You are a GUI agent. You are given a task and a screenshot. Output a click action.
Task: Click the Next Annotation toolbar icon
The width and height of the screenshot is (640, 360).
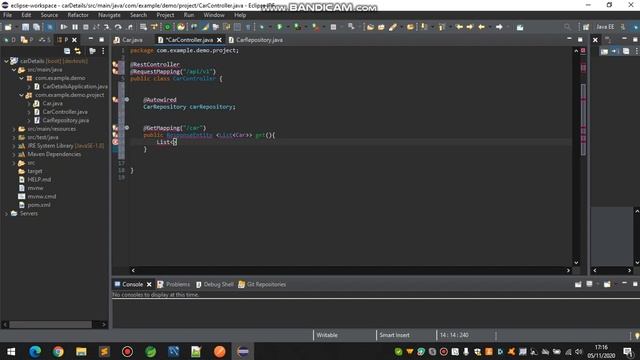pyautogui.click(x=424, y=27)
